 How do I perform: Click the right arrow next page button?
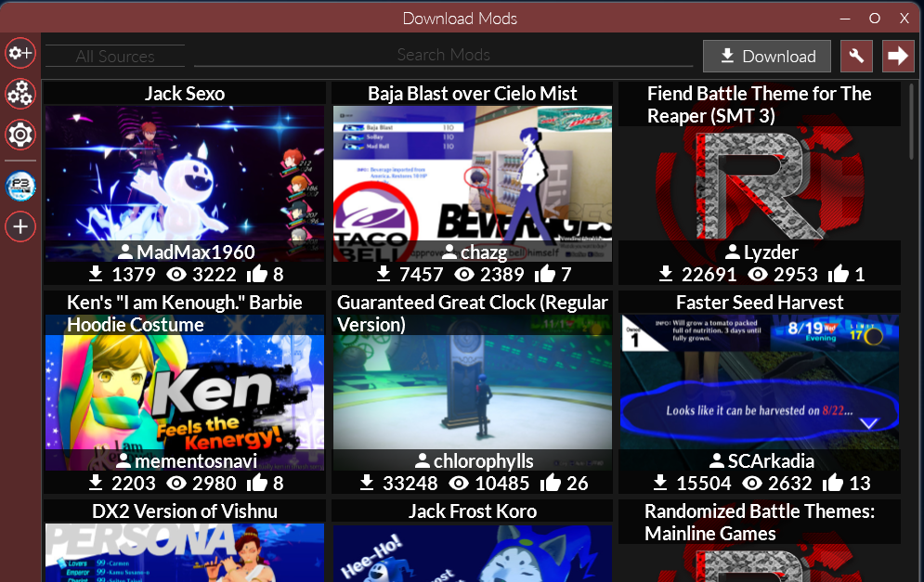(898, 56)
